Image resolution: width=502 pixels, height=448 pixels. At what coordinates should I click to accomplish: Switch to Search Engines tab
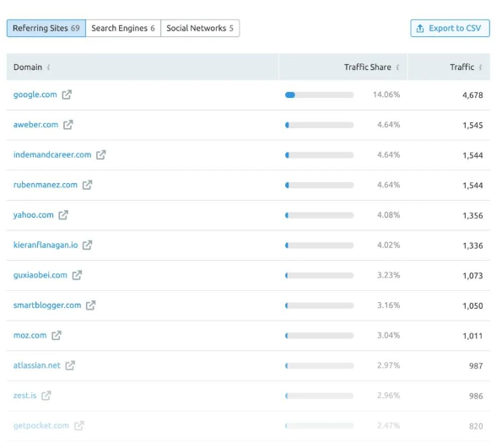pyautogui.click(x=123, y=28)
